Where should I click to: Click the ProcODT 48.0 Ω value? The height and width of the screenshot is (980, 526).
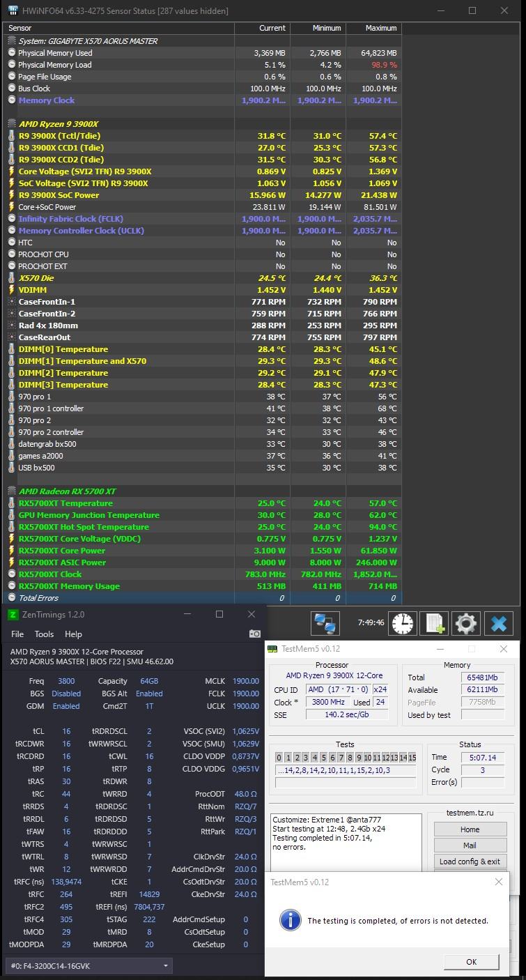[x=246, y=794]
